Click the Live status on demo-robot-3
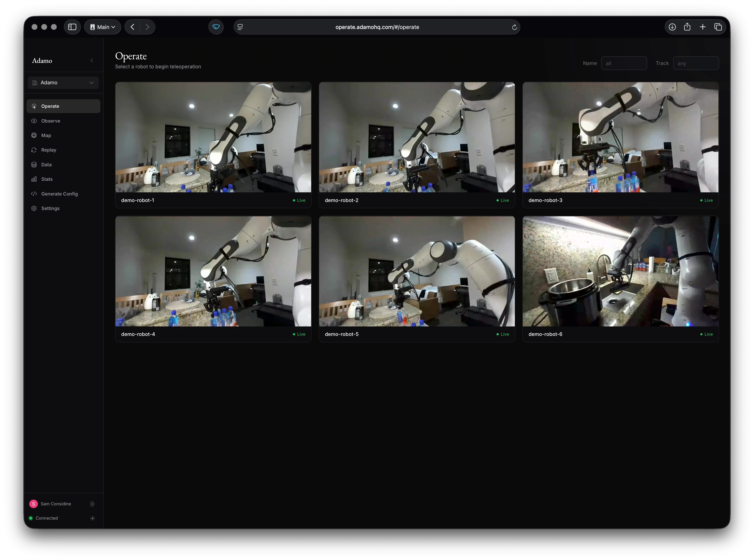This screenshot has width=754, height=560. pyautogui.click(x=706, y=200)
